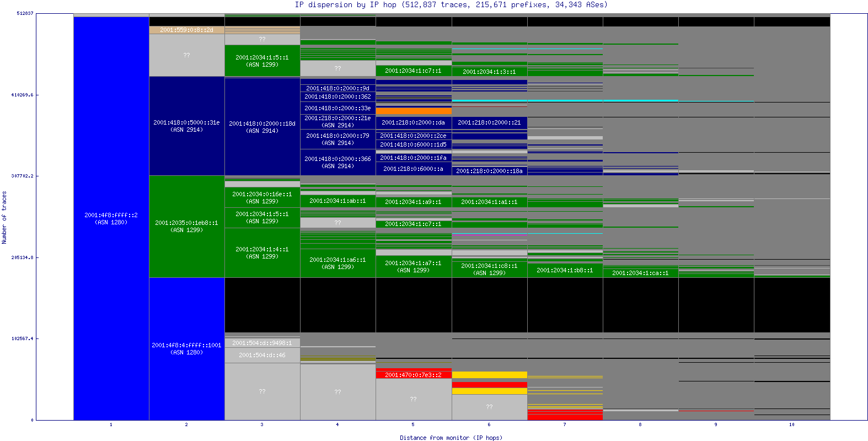Click block 2001:4f8:4:ffff::1001 (ASN 1280)
This screenshot has width=868, height=441.
coord(186,348)
